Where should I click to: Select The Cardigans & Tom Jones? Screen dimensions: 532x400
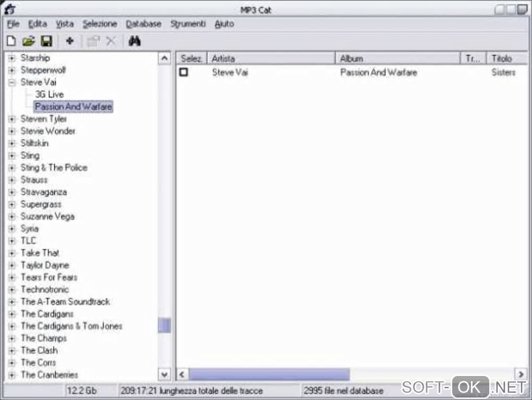tap(71, 326)
